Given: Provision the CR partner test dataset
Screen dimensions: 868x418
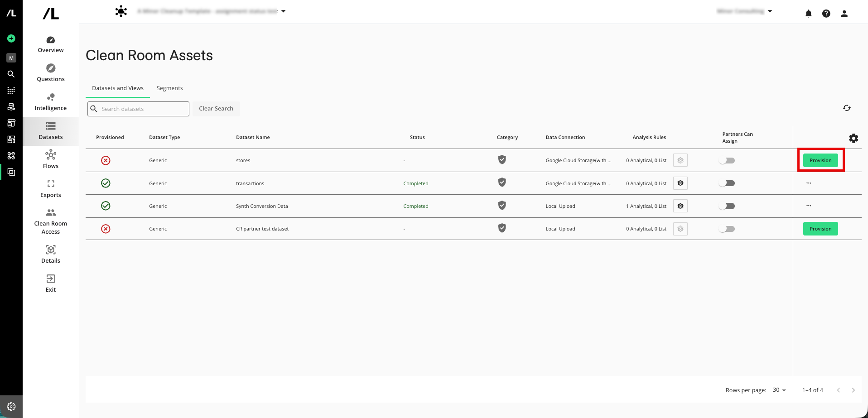Looking at the screenshot, I should click(820, 229).
